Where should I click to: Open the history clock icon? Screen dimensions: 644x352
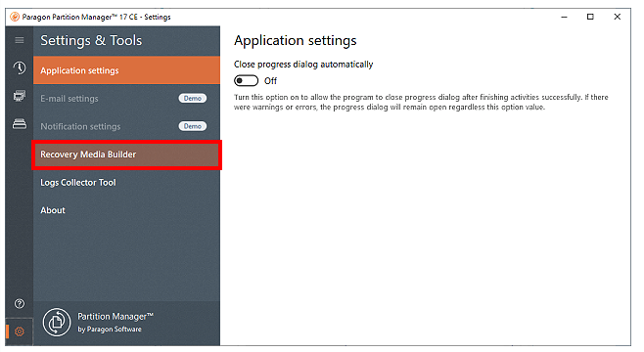pyautogui.click(x=20, y=67)
